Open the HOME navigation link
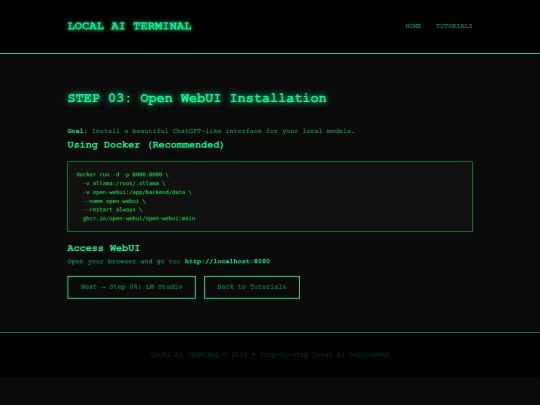Screen dimensions: 540x405 click(x=413, y=26)
